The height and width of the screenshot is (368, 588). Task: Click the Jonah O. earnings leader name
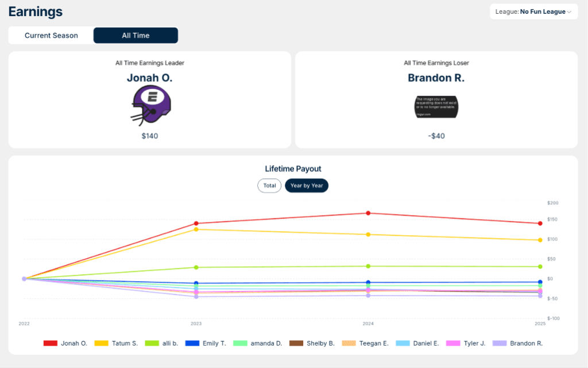pyautogui.click(x=149, y=78)
